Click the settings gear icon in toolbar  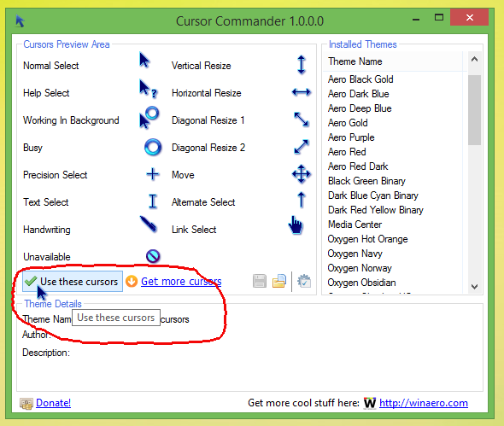pos(304,281)
